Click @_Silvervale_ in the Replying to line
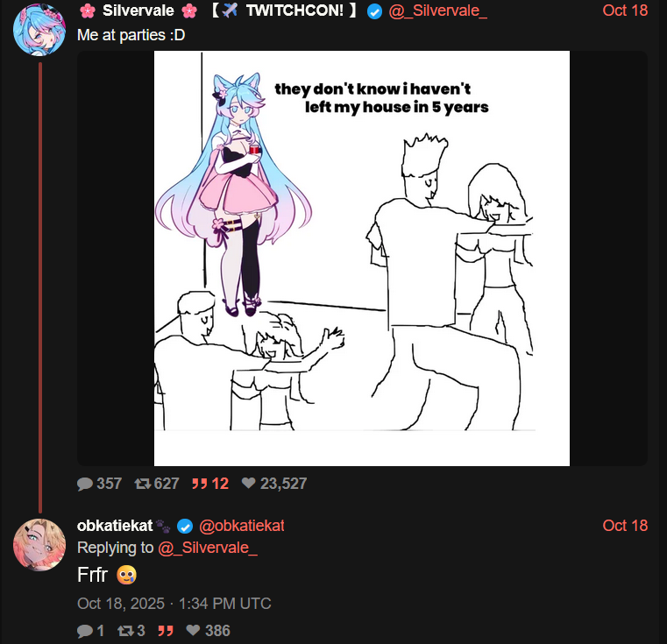The height and width of the screenshot is (644, 667). [208, 548]
